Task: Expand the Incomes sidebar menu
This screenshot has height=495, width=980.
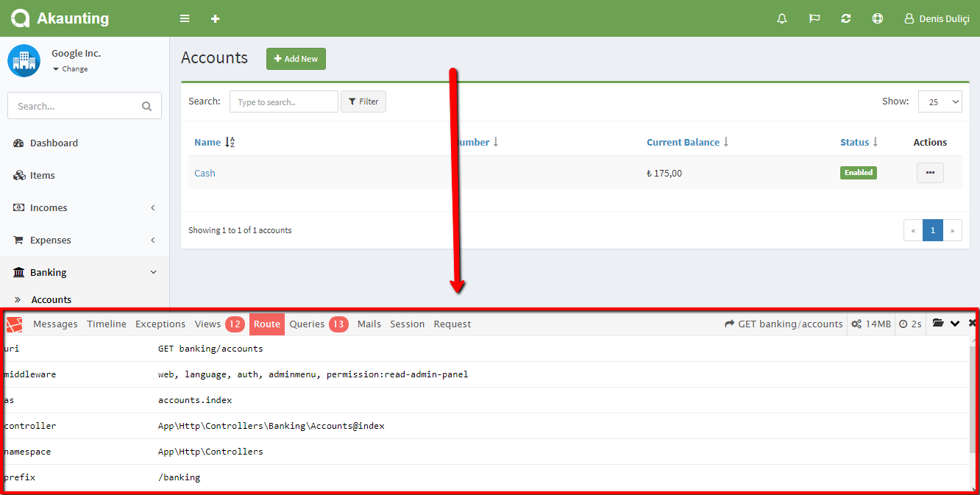Action: 85,207
